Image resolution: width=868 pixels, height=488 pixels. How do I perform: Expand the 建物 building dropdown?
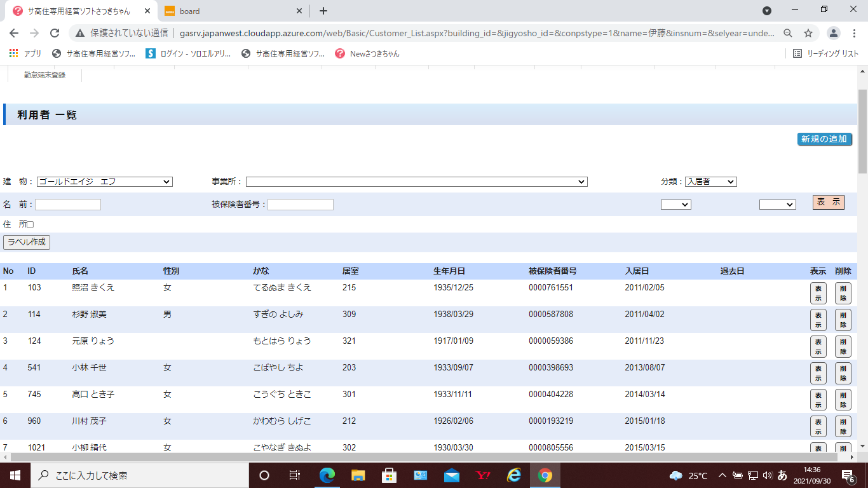[x=105, y=182]
